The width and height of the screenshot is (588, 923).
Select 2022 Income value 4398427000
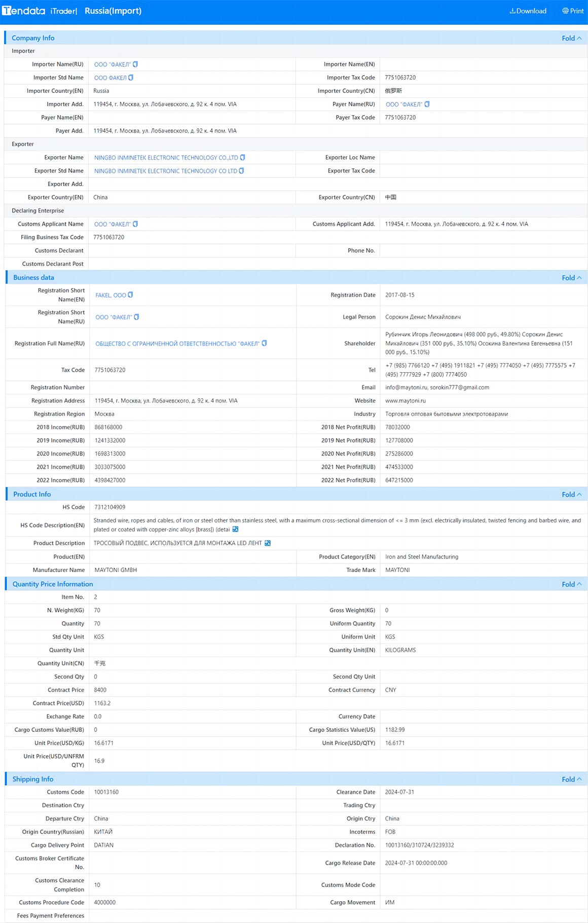click(110, 480)
